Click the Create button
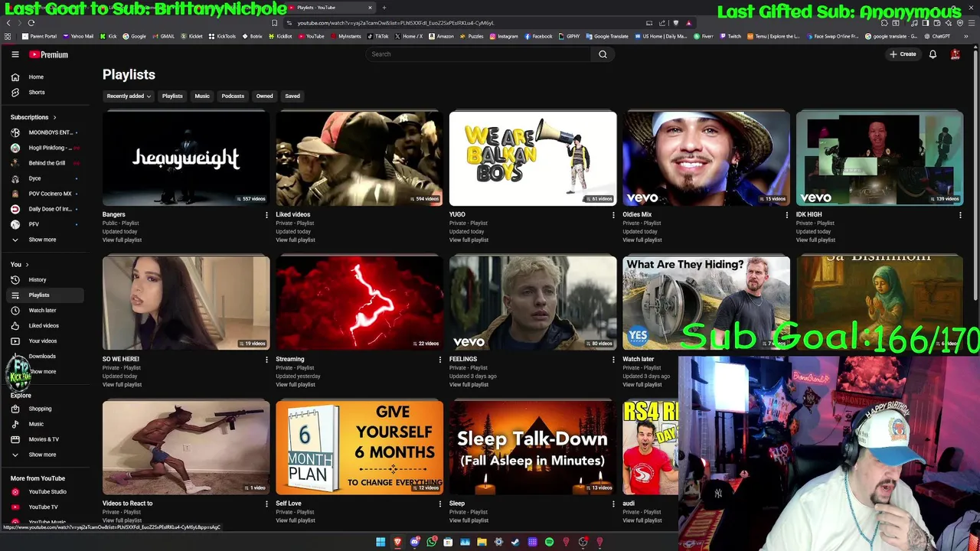980x551 pixels. 903,54
